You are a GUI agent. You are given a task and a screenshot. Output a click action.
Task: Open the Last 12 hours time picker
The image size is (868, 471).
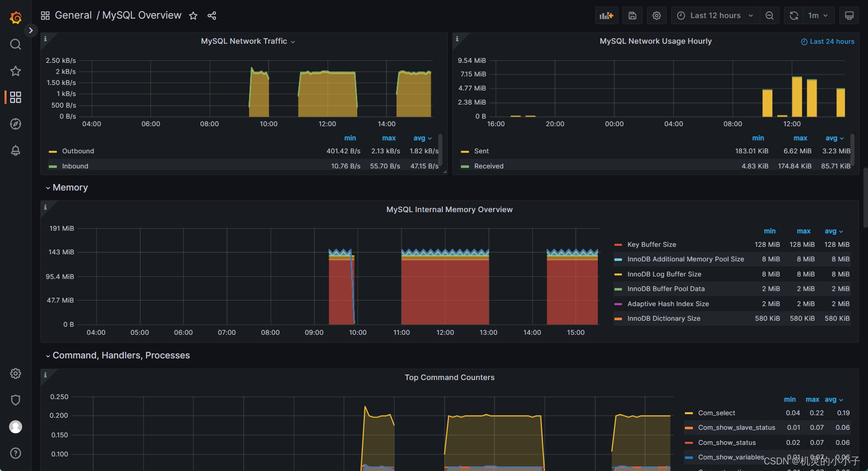pyautogui.click(x=716, y=16)
